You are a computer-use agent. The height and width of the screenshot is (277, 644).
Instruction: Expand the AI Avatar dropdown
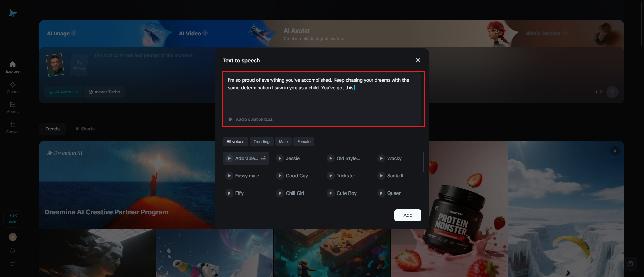(x=63, y=92)
